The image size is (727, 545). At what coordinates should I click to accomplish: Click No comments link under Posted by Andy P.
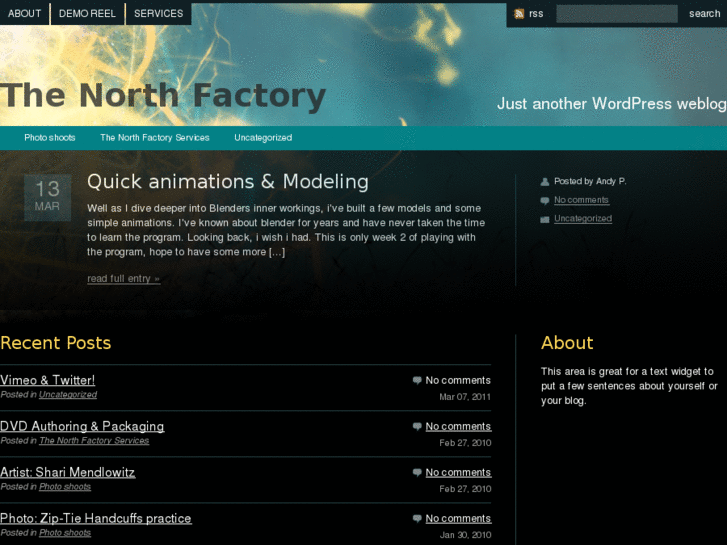pos(581,200)
